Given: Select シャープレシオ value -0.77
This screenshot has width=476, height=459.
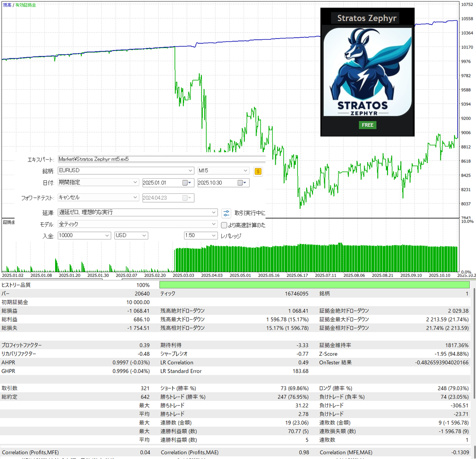Looking at the screenshot, I should (303, 354).
